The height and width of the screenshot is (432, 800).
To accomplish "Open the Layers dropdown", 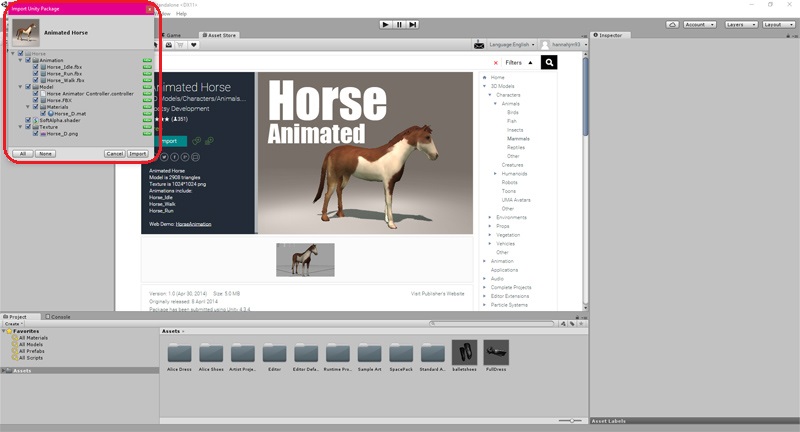I will coord(740,24).
